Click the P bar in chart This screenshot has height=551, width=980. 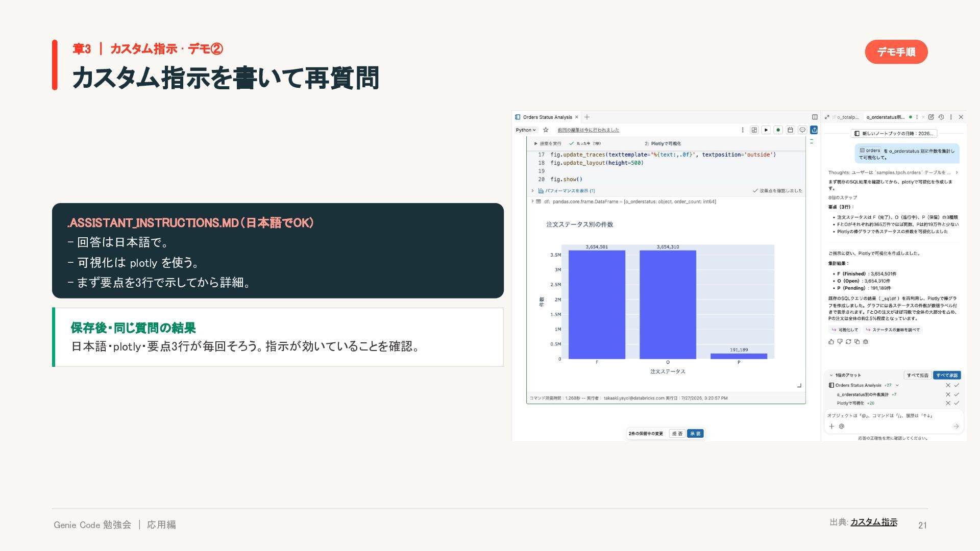739,356
